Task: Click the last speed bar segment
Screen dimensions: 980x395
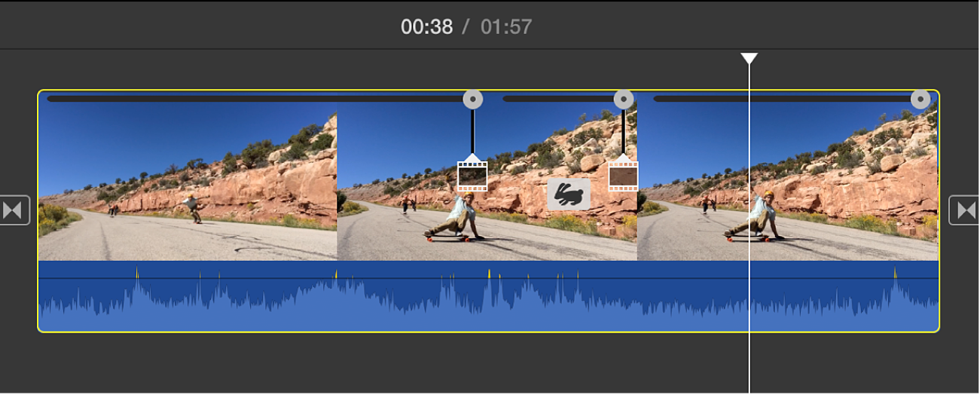Action: (782, 99)
